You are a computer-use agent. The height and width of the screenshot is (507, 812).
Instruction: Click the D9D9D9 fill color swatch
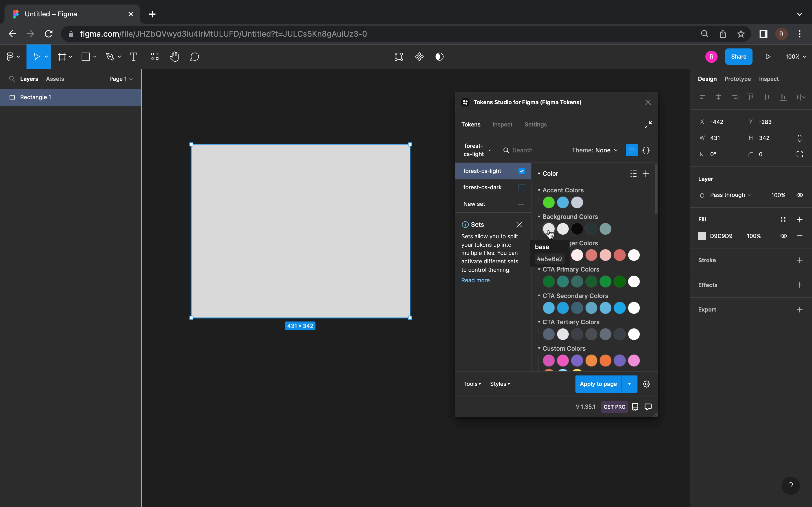coord(702,236)
